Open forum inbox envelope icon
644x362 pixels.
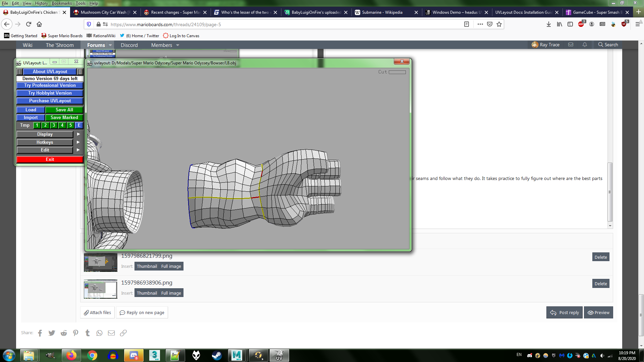571,45
